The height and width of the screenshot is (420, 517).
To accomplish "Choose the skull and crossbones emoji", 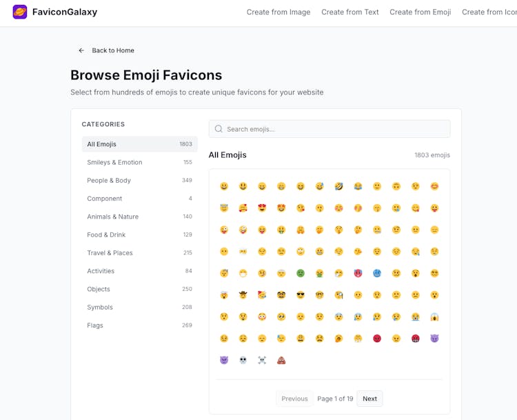I will pyautogui.click(x=262, y=360).
